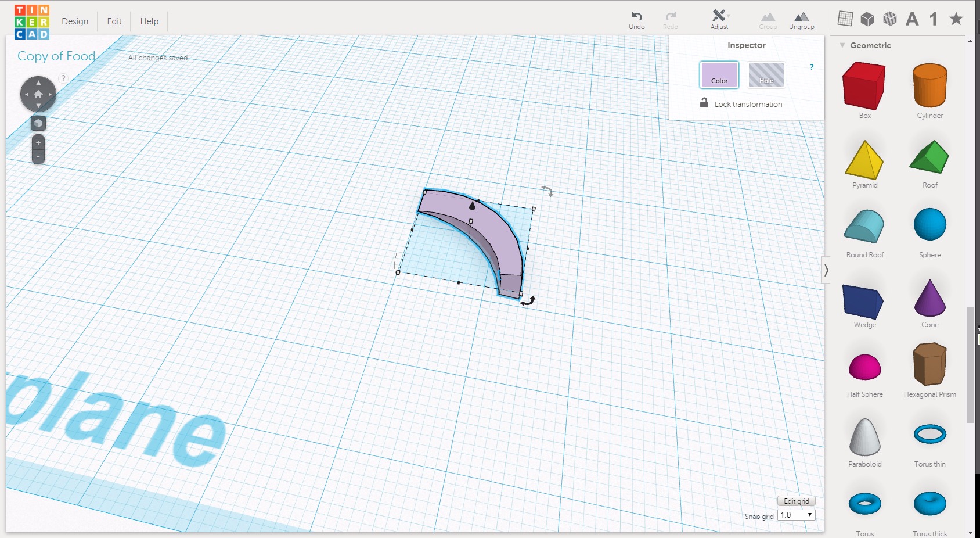Turn the shape into a Hole
The image size is (980, 538).
click(766, 75)
